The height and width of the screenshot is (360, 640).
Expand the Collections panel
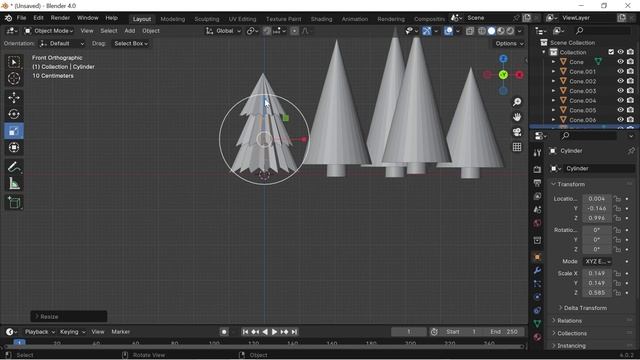coord(572,333)
